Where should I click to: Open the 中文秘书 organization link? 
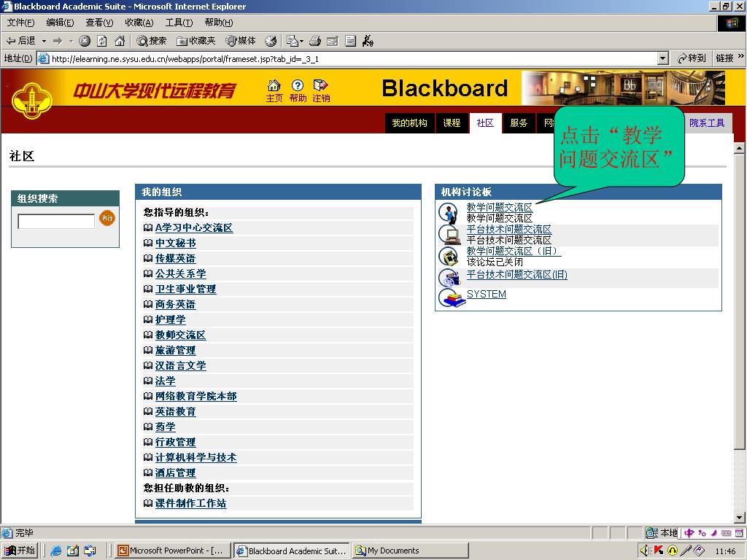coord(175,243)
